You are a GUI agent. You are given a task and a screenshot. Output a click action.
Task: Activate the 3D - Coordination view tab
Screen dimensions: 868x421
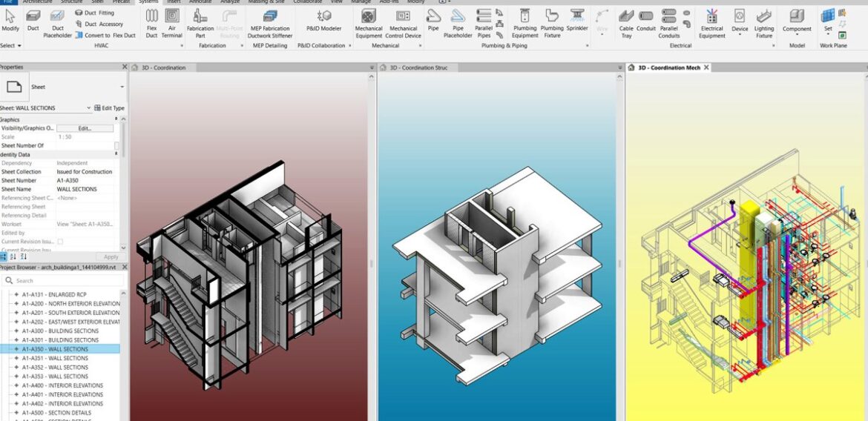tap(164, 67)
